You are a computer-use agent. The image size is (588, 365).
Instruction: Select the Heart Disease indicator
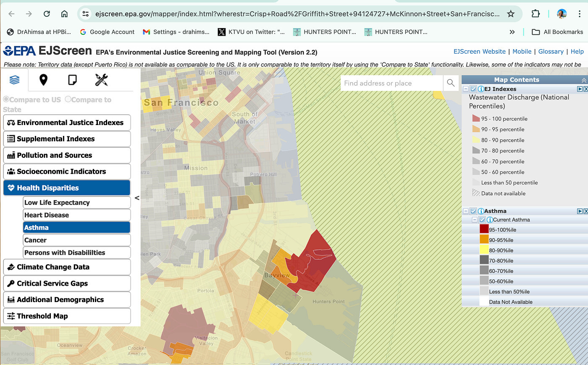(x=77, y=215)
